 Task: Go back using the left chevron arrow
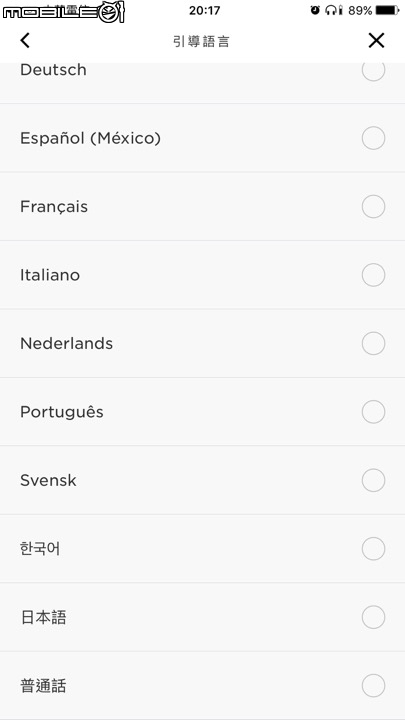tap(25, 40)
